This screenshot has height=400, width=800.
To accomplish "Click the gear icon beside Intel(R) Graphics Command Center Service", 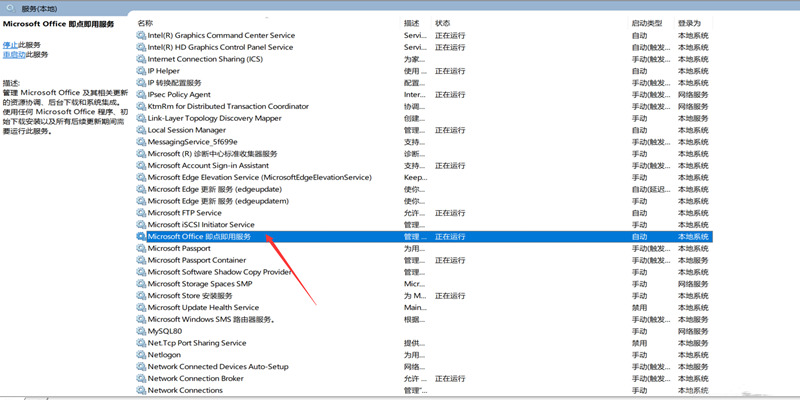I will click(141, 35).
